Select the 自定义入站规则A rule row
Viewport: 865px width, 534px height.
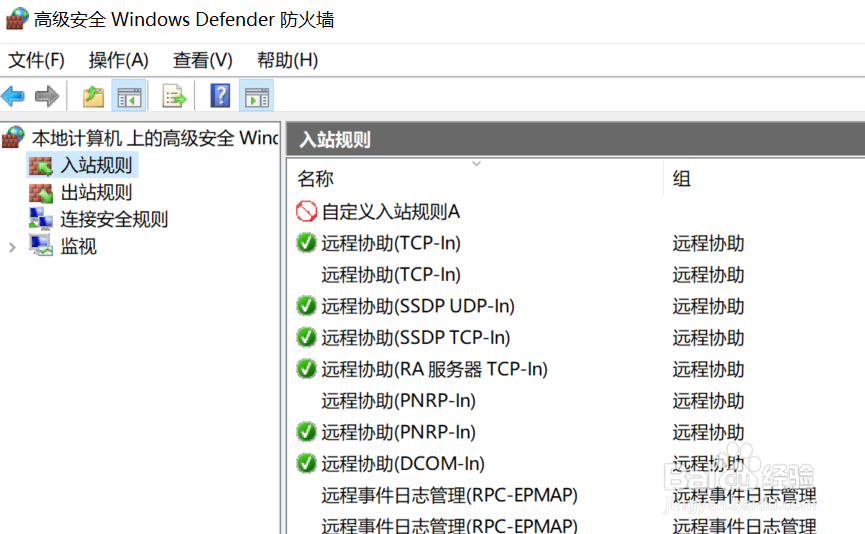(391, 212)
